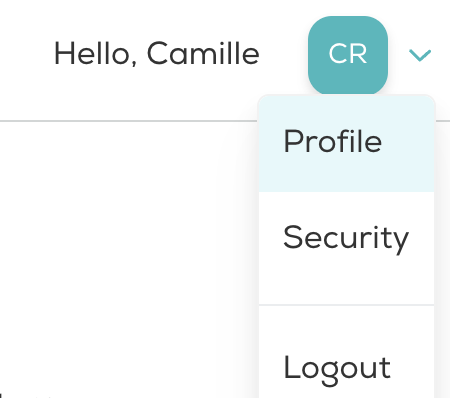This screenshot has height=398, width=450.
Task: Click the Profile option under the avatar
Action: point(346,143)
